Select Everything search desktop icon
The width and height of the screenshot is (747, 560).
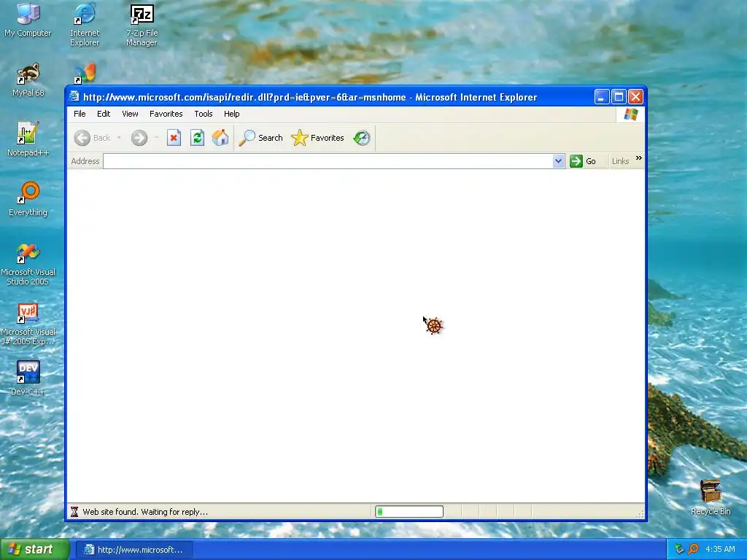[x=28, y=198]
